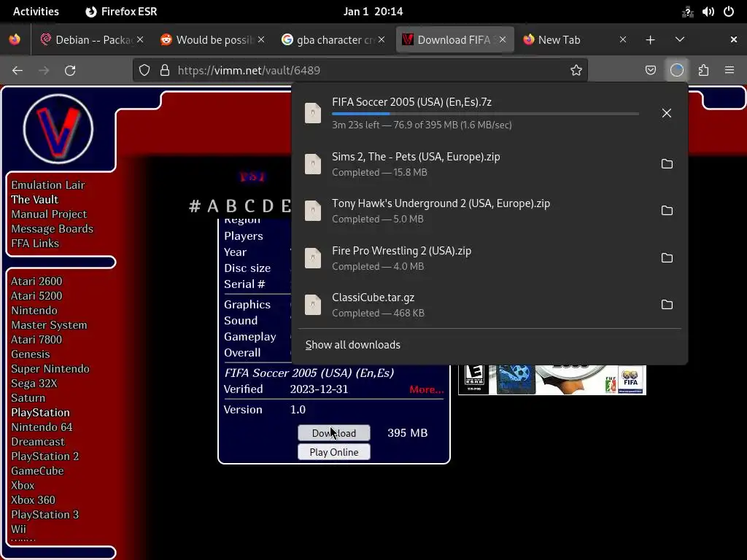Cancel the FIFA Soccer 2005 download

tap(667, 113)
